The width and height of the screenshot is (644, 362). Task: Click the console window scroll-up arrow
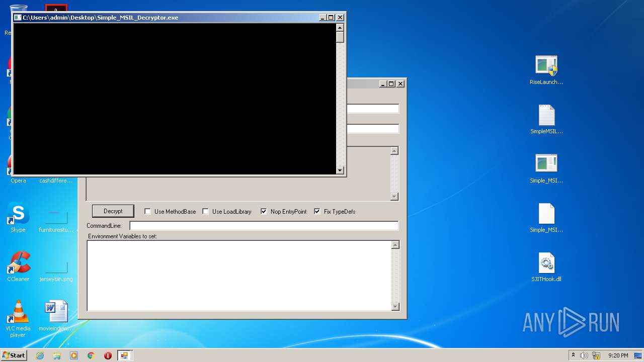pos(340,28)
